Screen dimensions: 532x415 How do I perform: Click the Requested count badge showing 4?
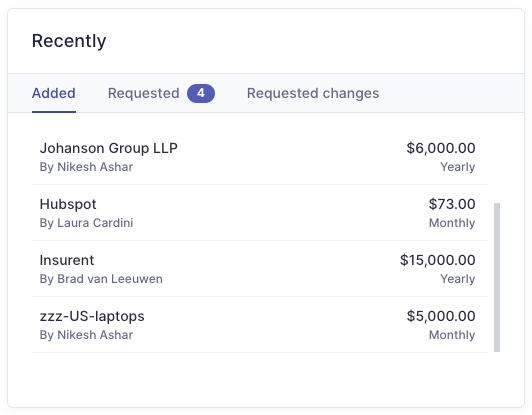click(201, 93)
